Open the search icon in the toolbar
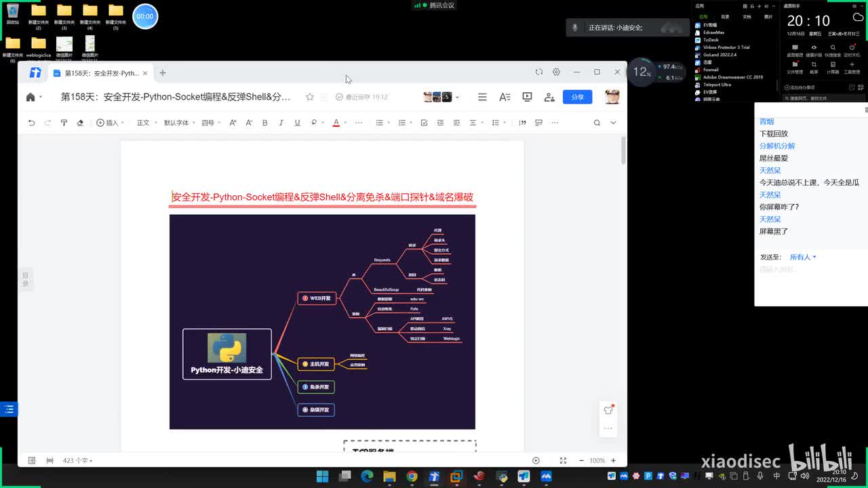The width and height of the screenshot is (868, 488). coord(597,123)
